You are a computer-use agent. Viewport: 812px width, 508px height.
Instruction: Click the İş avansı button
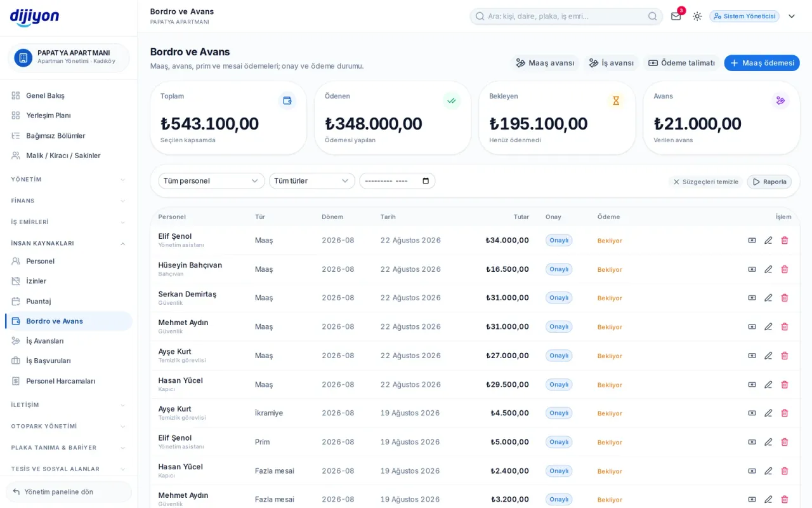(612, 63)
